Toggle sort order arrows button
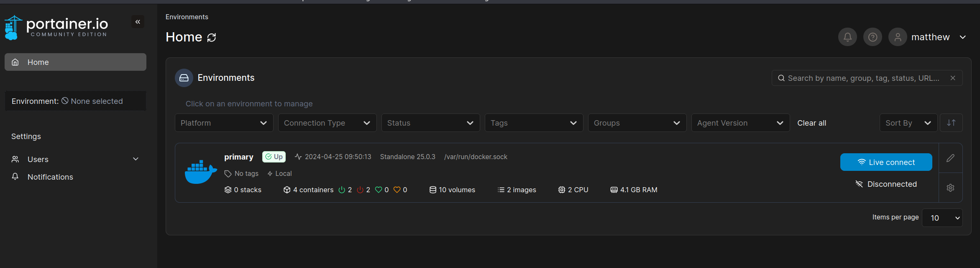The height and width of the screenshot is (268, 980). (x=951, y=123)
